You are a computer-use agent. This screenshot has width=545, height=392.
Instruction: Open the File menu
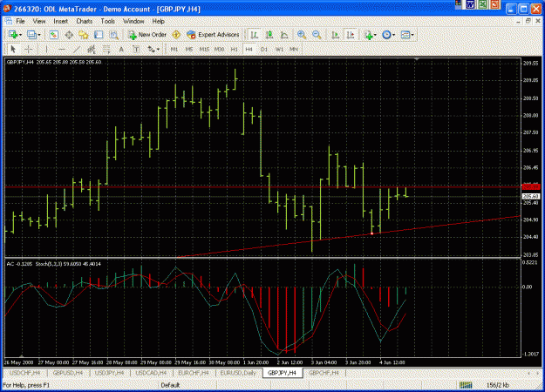click(x=20, y=21)
